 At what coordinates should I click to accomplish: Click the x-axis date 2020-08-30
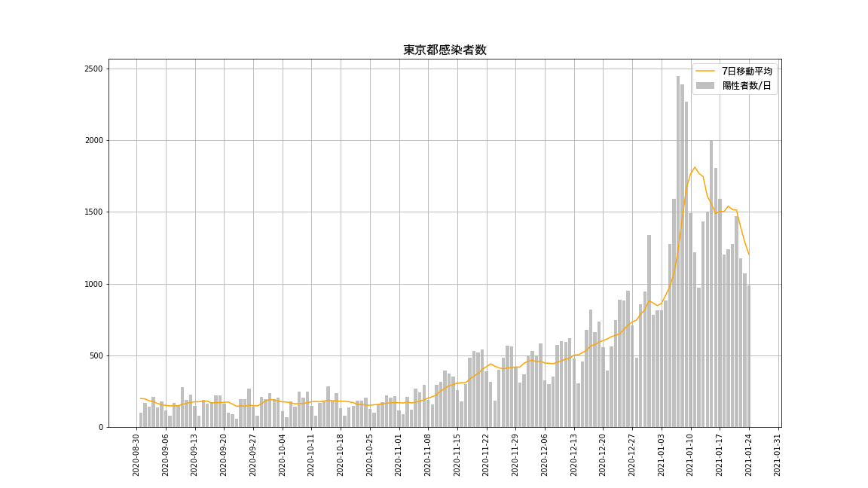(x=136, y=455)
